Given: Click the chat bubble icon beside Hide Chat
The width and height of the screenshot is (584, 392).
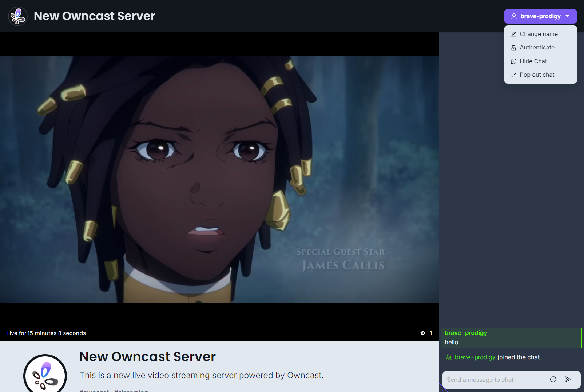Looking at the screenshot, I should pyautogui.click(x=514, y=61).
